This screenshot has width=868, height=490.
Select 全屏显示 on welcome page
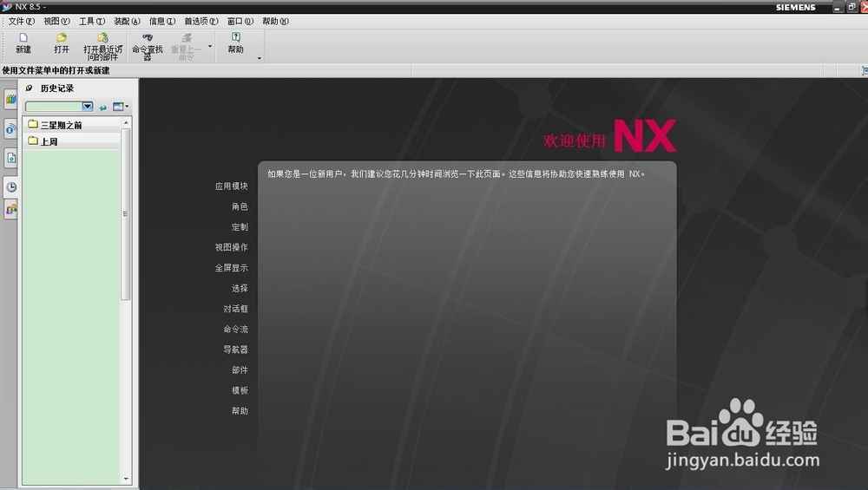pos(232,268)
